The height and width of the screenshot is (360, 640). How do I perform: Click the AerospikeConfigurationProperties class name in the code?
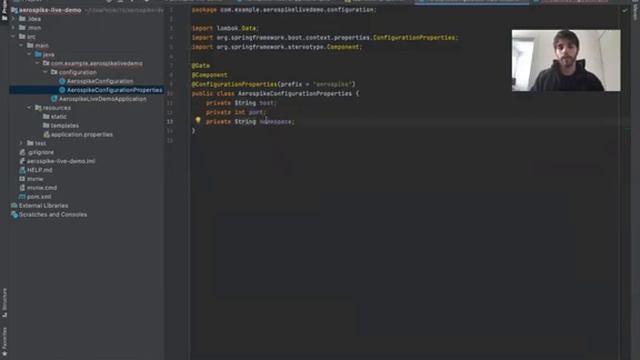pos(295,94)
